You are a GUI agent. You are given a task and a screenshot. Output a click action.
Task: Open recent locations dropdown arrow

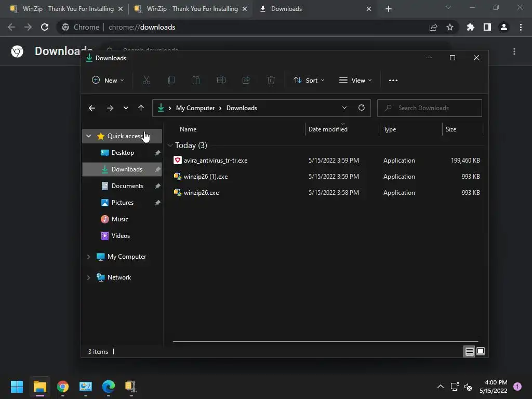tap(126, 108)
